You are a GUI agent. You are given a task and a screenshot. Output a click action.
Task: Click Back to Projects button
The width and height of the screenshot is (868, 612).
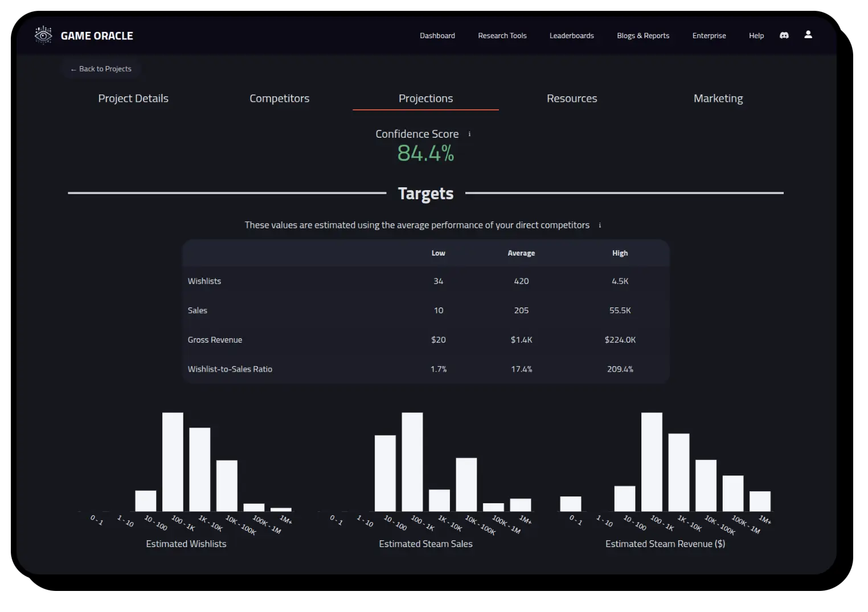(101, 69)
